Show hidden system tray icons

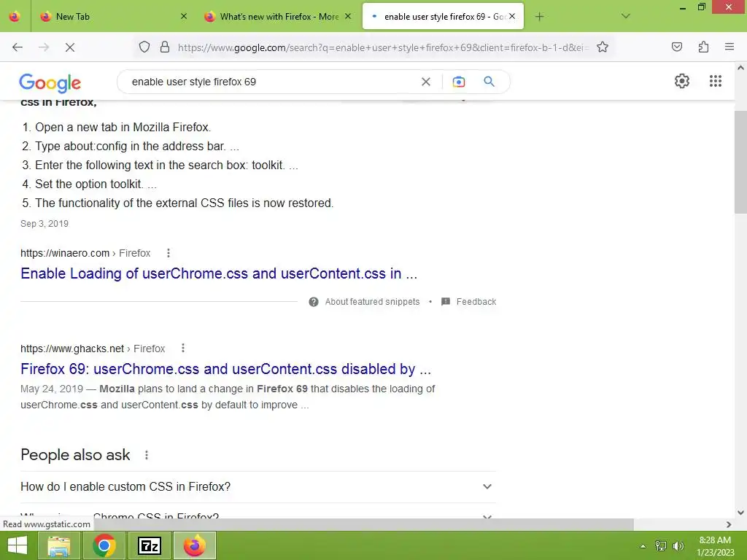pyautogui.click(x=643, y=546)
